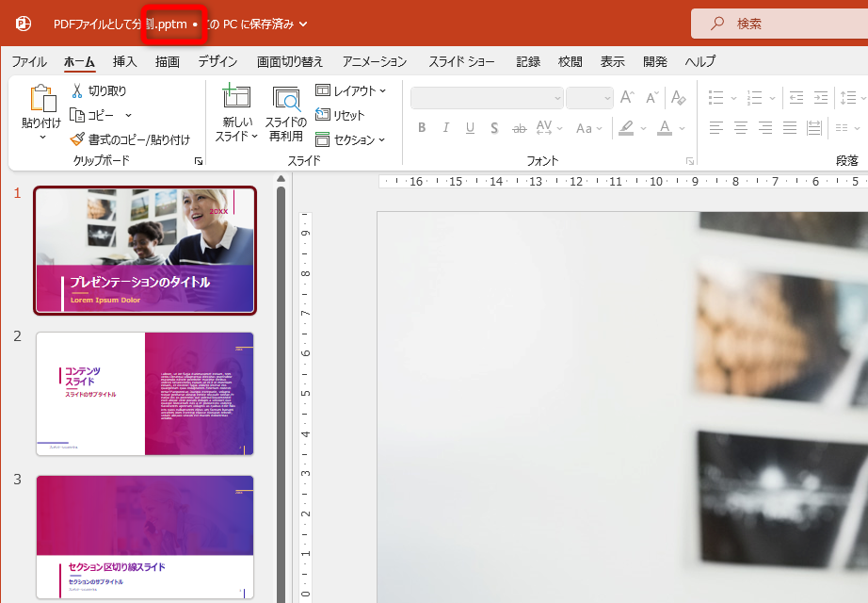This screenshot has height=603, width=868.
Task: Switch to the Record tab
Action: point(528,61)
